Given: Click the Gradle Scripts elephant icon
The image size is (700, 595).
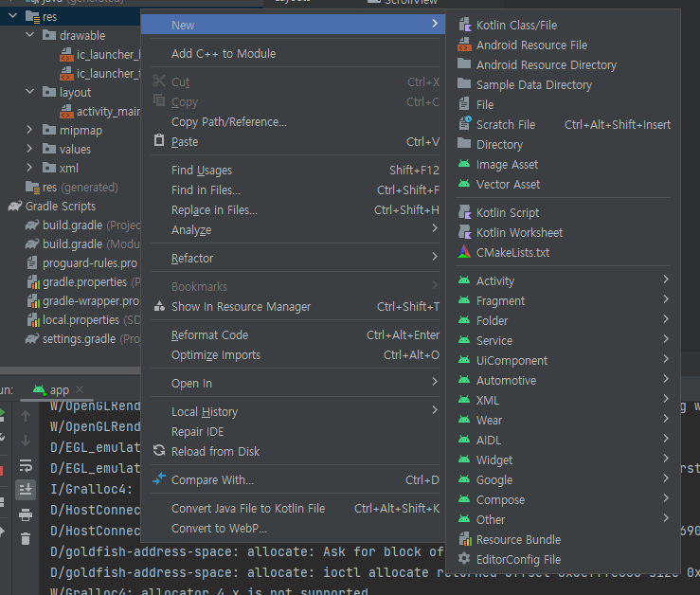Looking at the screenshot, I should pyautogui.click(x=15, y=207).
